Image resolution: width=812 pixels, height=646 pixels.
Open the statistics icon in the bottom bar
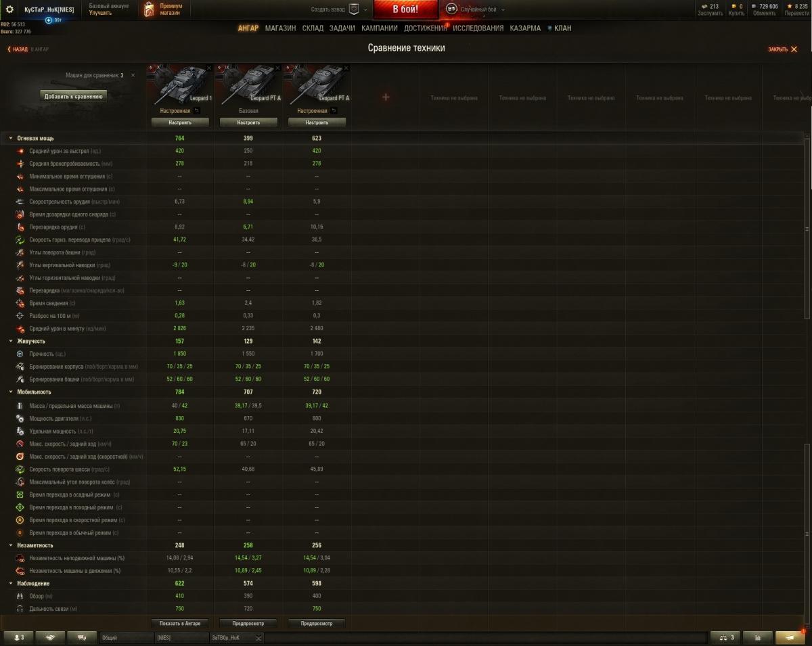[x=758, y=637]
